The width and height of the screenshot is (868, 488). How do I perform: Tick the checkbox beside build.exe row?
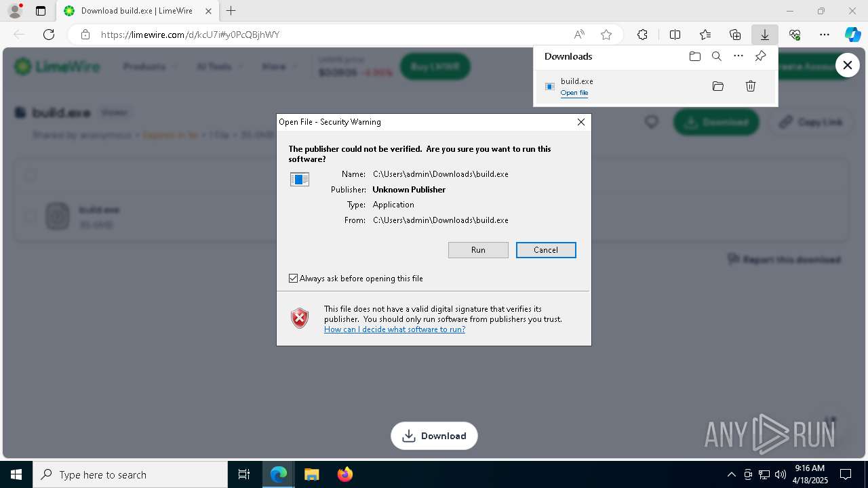point(31,217)
